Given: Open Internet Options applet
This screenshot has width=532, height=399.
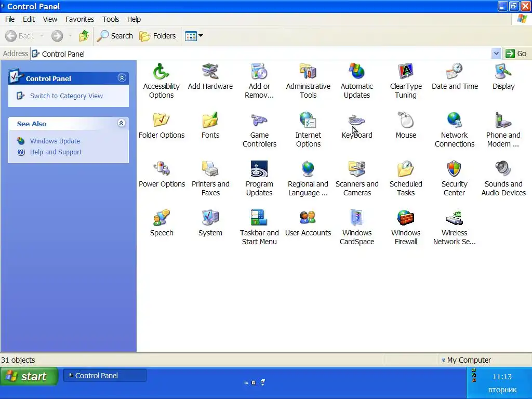Looking at the screenshot, I should [308, 129].
